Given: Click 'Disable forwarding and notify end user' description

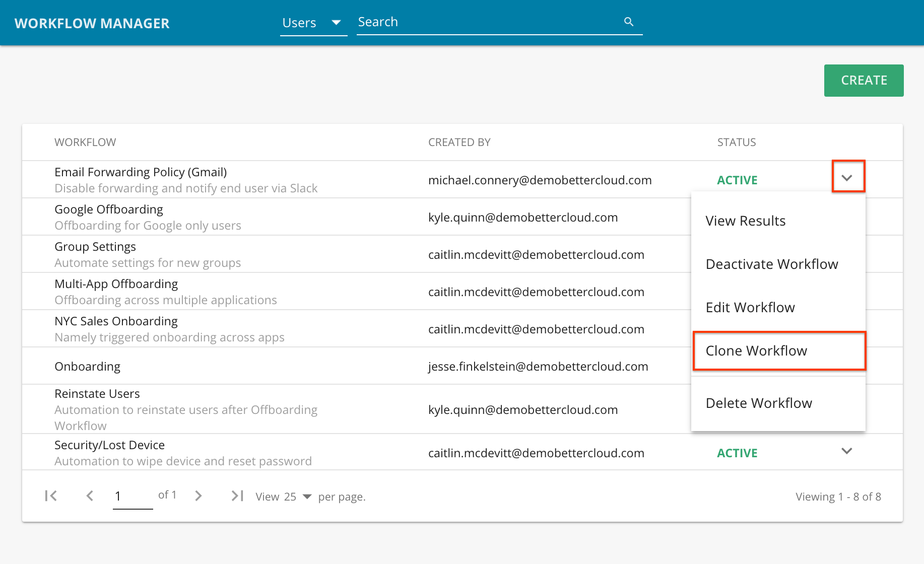Looking at the screenshot, I should [186, 188].
